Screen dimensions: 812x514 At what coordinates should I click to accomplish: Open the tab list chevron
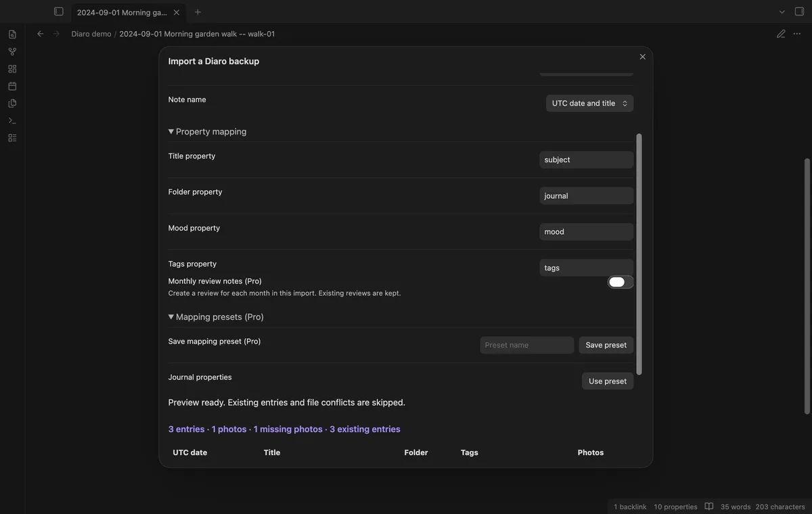[782, 12]
